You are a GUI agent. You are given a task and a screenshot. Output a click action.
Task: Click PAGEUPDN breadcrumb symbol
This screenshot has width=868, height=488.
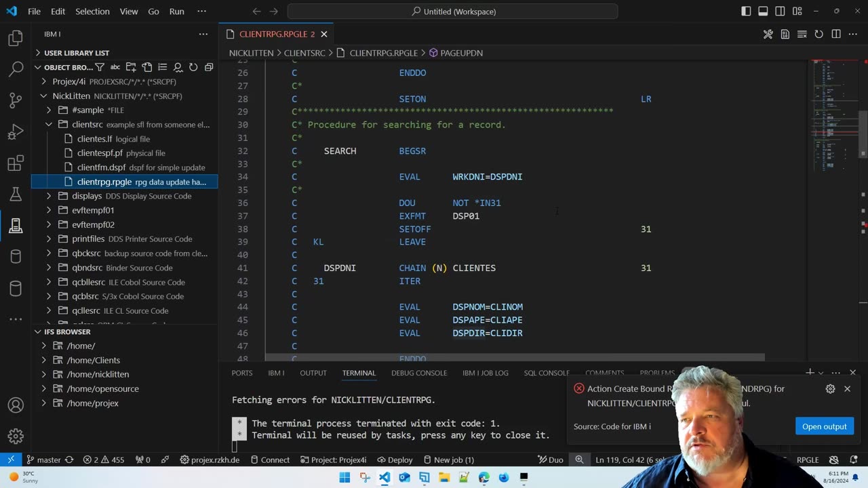tap(456, 53)
